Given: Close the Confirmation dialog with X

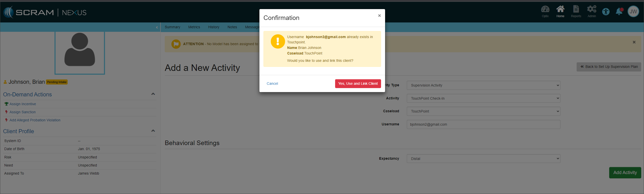Looking at the screenshot, I should 379,16.
